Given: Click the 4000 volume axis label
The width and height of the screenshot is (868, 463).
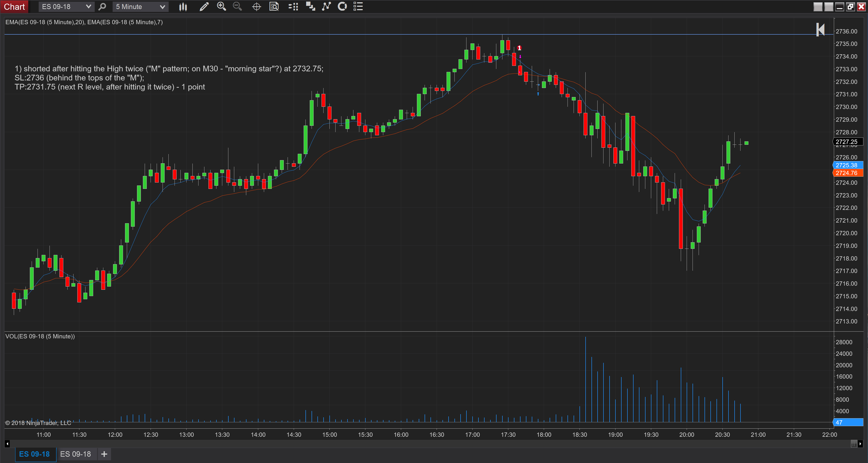Looking at the screenshot, I should click(x=842, y=411).
